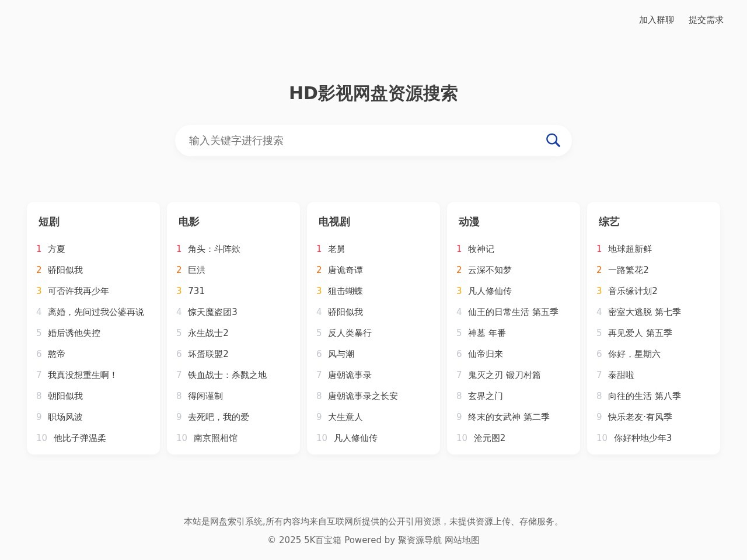Image resolution: width=747 pixels, height=560 pixels.
Task: Open 密室大逃脱 第七季 under 综艺
Action: [x=643, y=312]
